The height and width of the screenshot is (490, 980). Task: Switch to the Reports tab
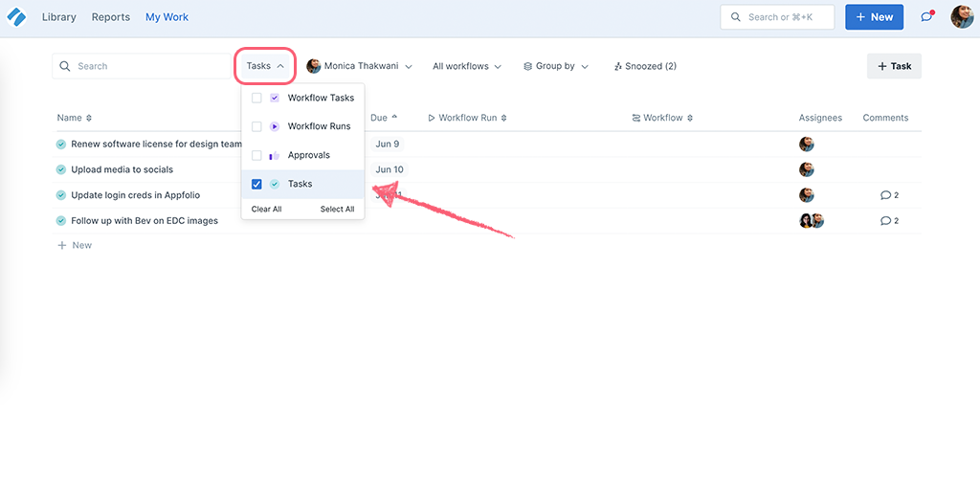coord(111,17)
